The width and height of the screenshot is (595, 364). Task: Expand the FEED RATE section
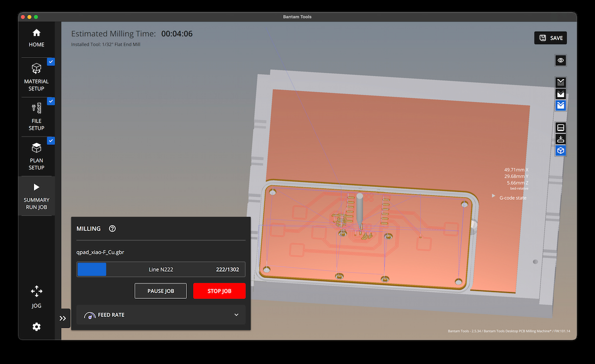161,315
